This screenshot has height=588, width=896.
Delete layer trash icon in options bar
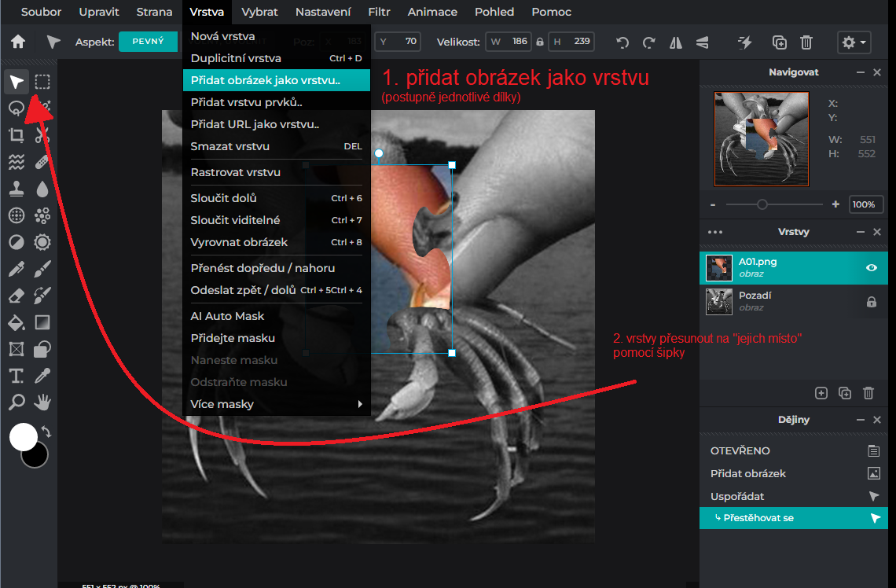(x=806, y=42)
